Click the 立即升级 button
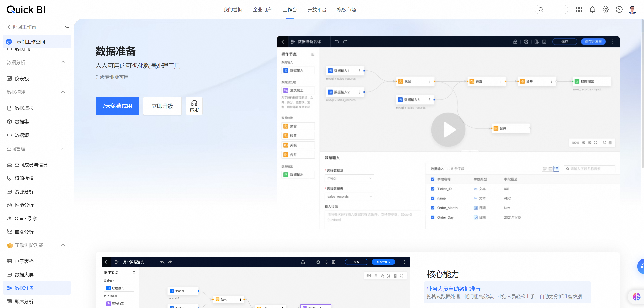Image resolution: width=644 pixels, height=308 pixels. pos(162,106)
